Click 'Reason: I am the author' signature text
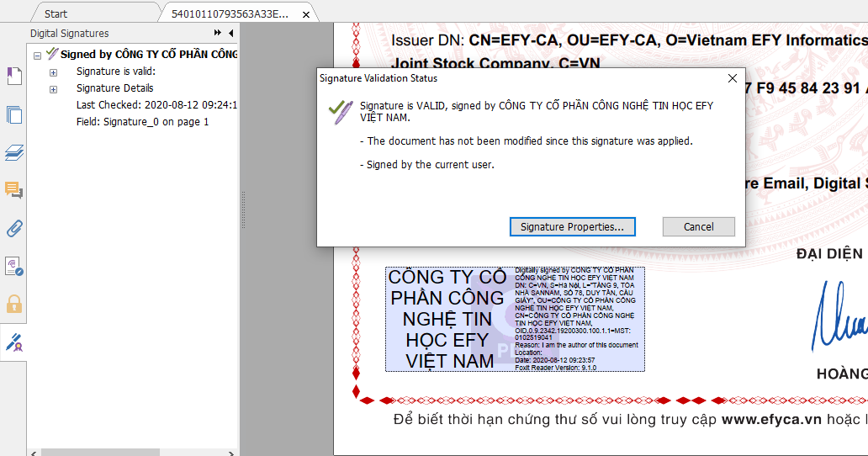868x456 pixels. [x=576, y=345]
